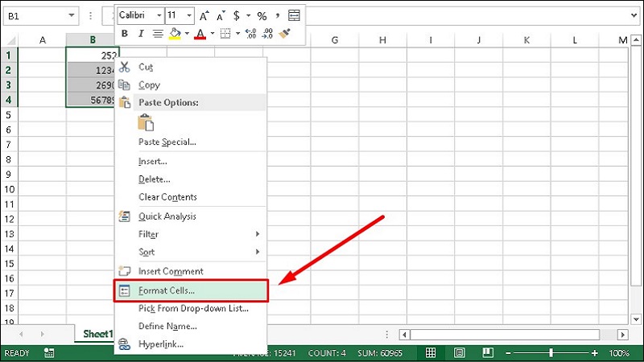The width and height of the screenshot is (644, 362).
Task: Increase decimal places in the mini toolbar
Action: pos(250,34)
